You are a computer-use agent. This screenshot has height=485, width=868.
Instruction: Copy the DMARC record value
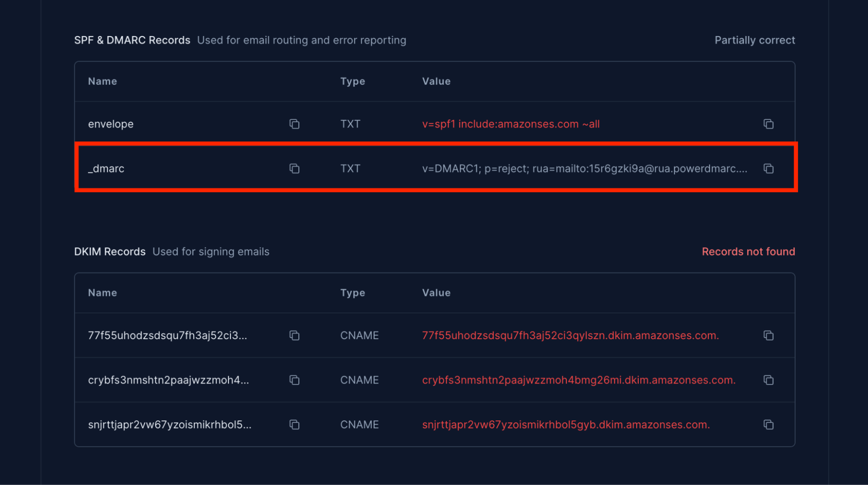(x=768, y=169)
